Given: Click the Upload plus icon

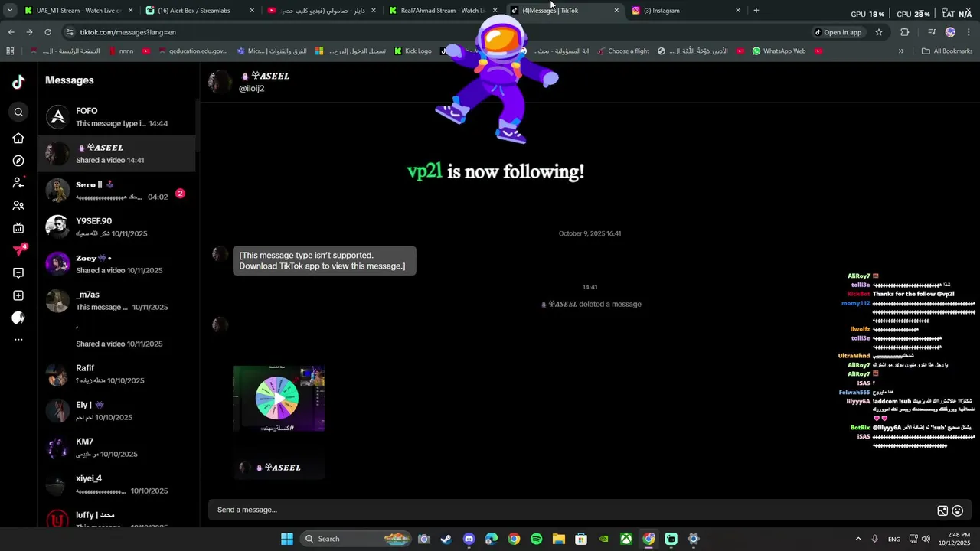Looking at the screenshot, I should click(18, 295).
